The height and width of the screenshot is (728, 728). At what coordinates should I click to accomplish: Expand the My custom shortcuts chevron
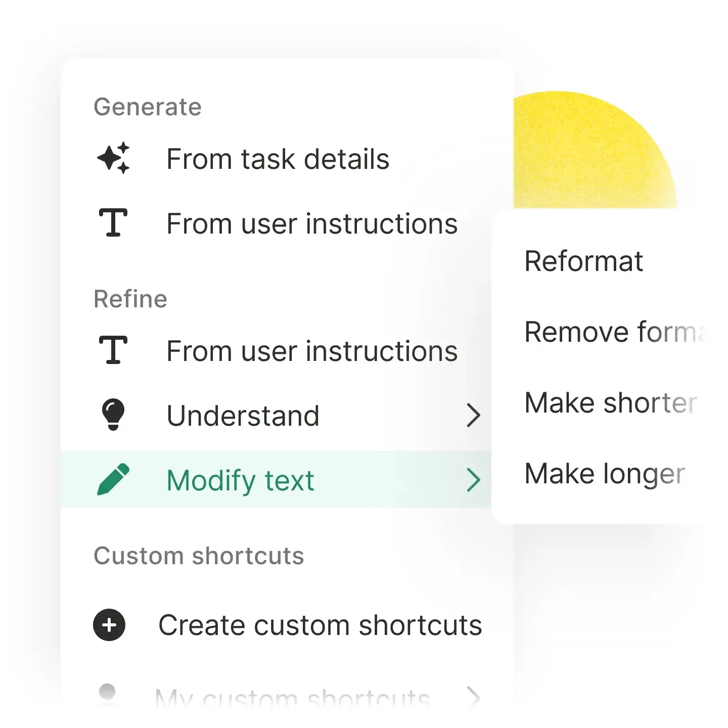(x=473, y=697)
